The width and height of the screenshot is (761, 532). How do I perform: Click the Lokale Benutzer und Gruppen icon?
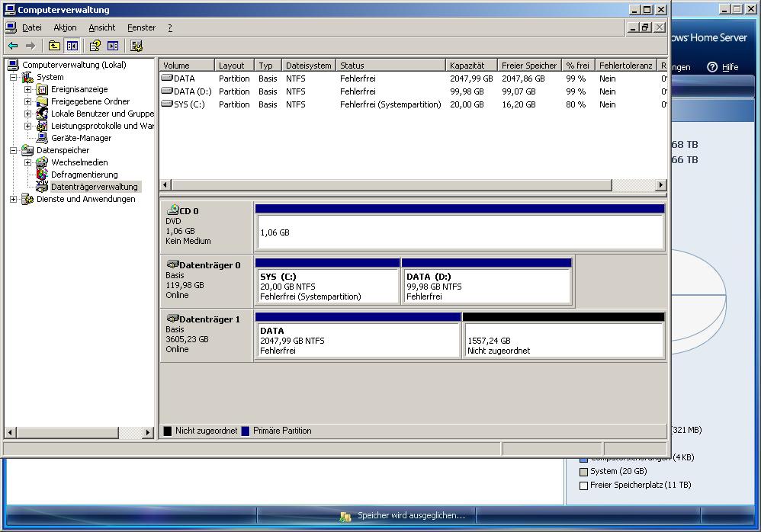click(42, 114)
